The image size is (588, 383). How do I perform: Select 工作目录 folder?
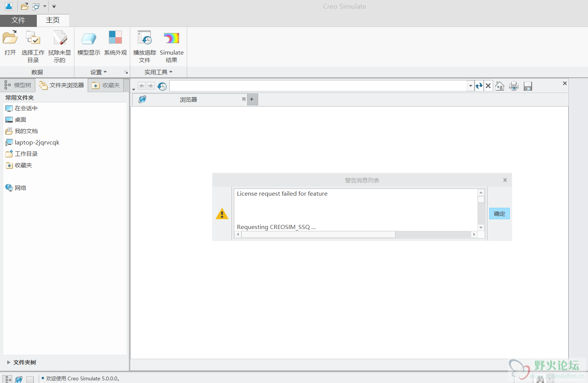pyautogui.click(x=22, y=154)
